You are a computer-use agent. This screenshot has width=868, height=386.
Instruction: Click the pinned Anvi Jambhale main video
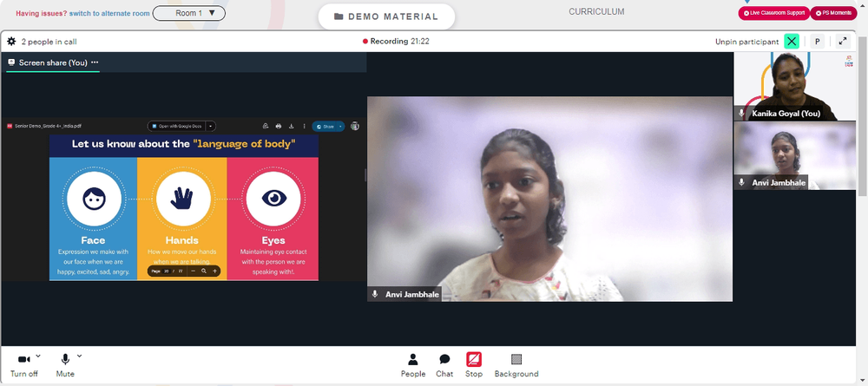point(549,200)
